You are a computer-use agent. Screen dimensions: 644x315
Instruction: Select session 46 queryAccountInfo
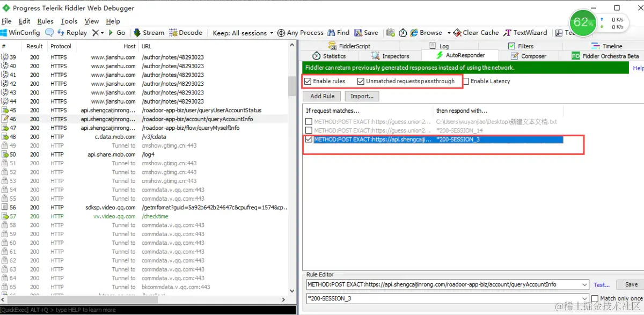coord(144,119)
